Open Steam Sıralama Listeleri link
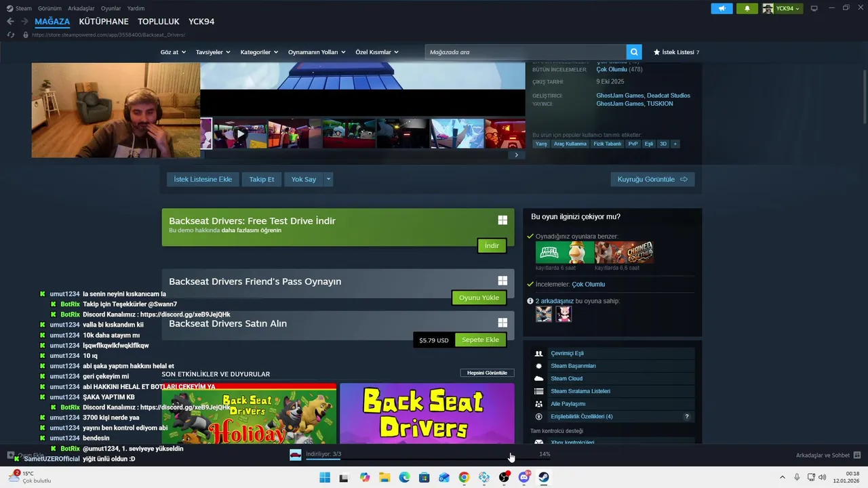This screenshot has width=868, height=488. 580,391
